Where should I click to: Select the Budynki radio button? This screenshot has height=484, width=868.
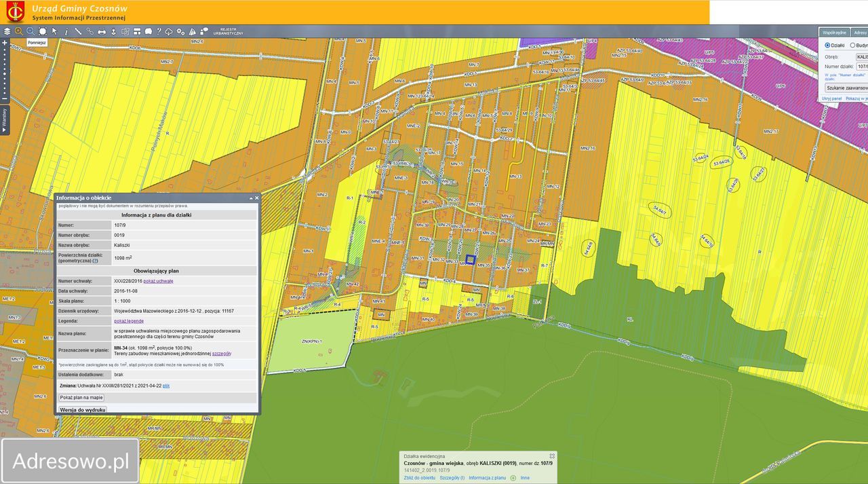(x=852, y=45)
